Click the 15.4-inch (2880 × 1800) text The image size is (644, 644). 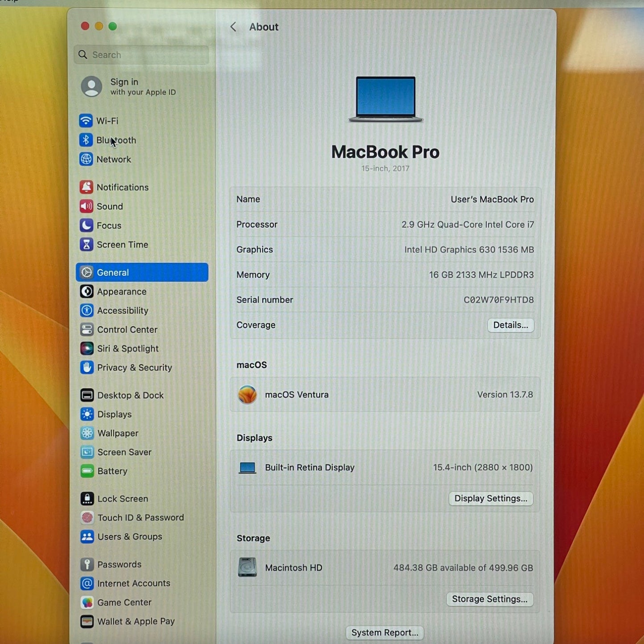[483, 468]
